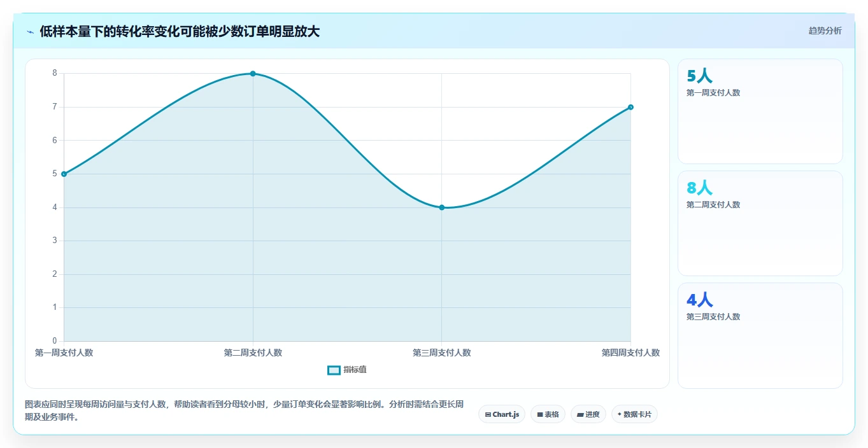This screenshot has width=868, height=448.
Task: Click the y-axis value 8
Action: click(x=55, y=73)
